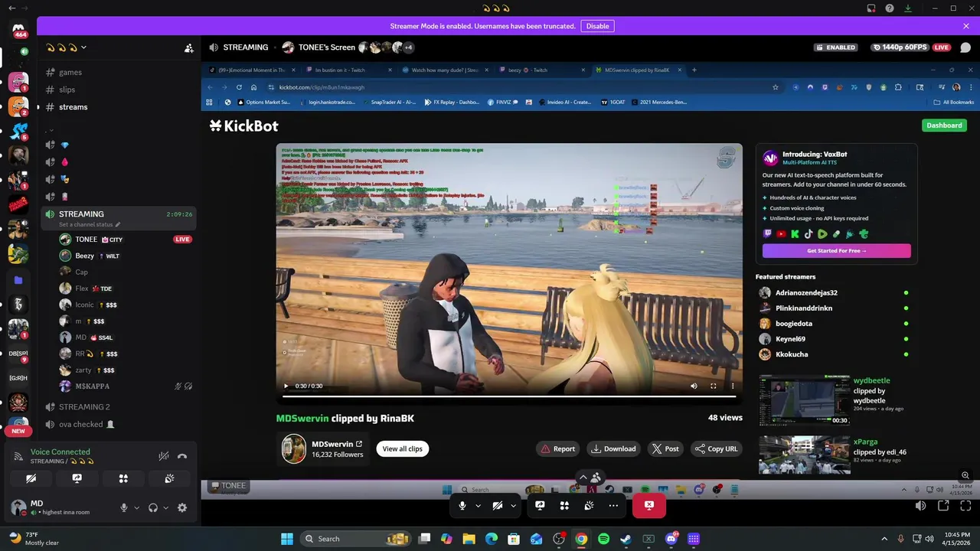Open Discord user settings gear
This screenshot has height=551, width=980.
[182, 507]
